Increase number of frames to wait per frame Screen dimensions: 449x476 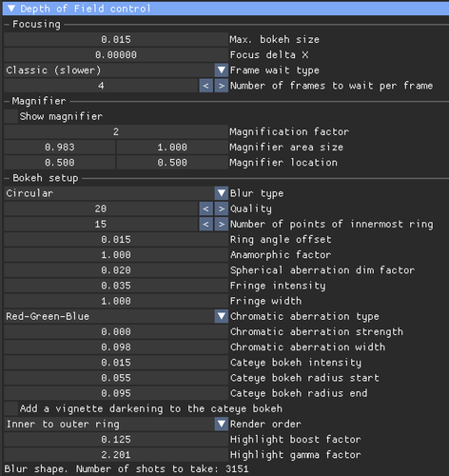click(x=222, y=86)
